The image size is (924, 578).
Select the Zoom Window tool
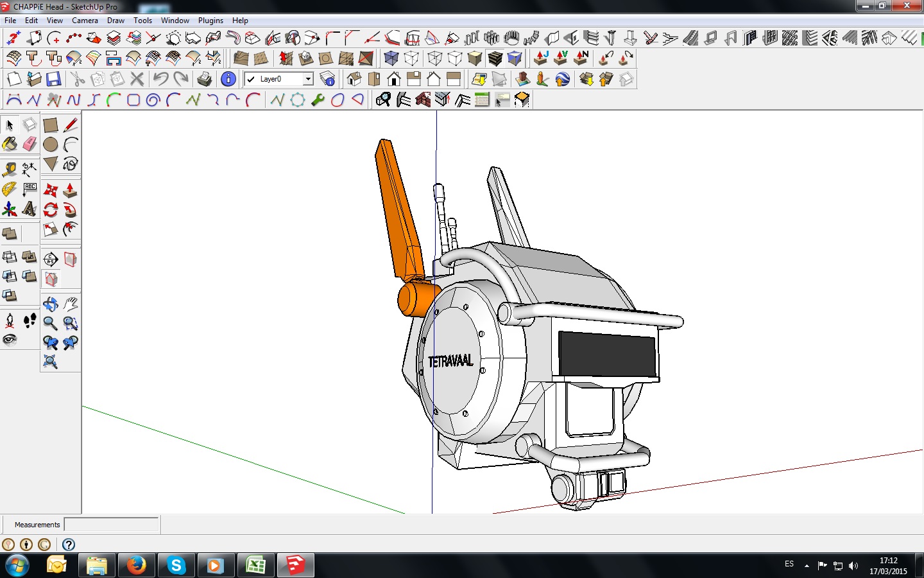click(x=71, y=323)
